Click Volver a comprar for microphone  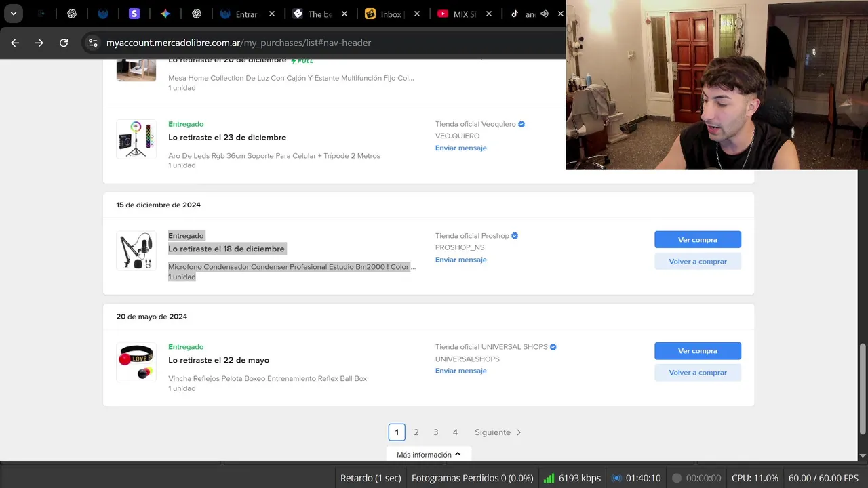click(x=698, y=262)
